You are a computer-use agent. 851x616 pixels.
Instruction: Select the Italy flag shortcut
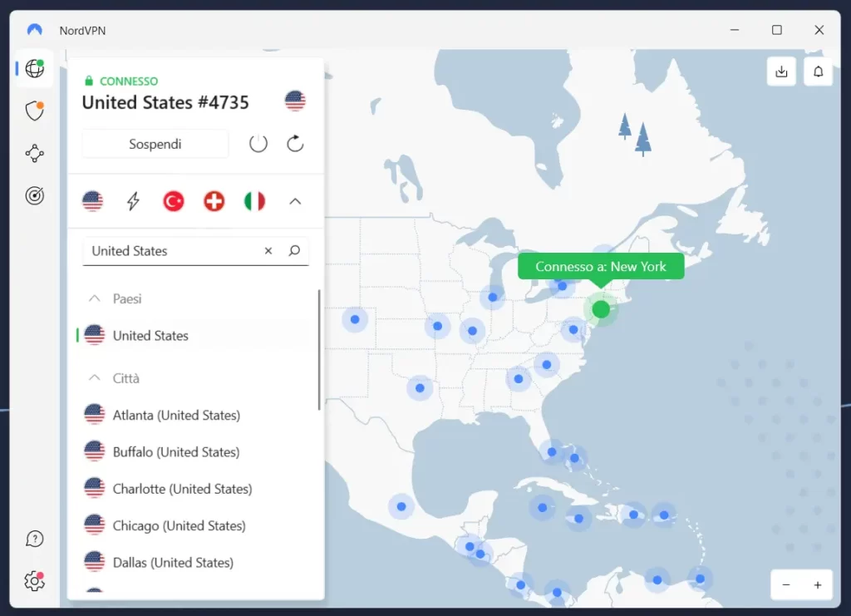tap(254, 201)
